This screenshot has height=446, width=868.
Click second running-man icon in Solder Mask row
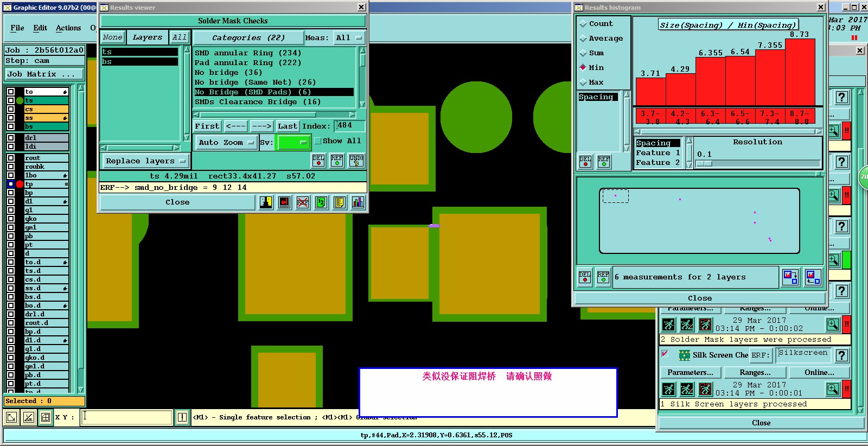[x=687, y=324]
